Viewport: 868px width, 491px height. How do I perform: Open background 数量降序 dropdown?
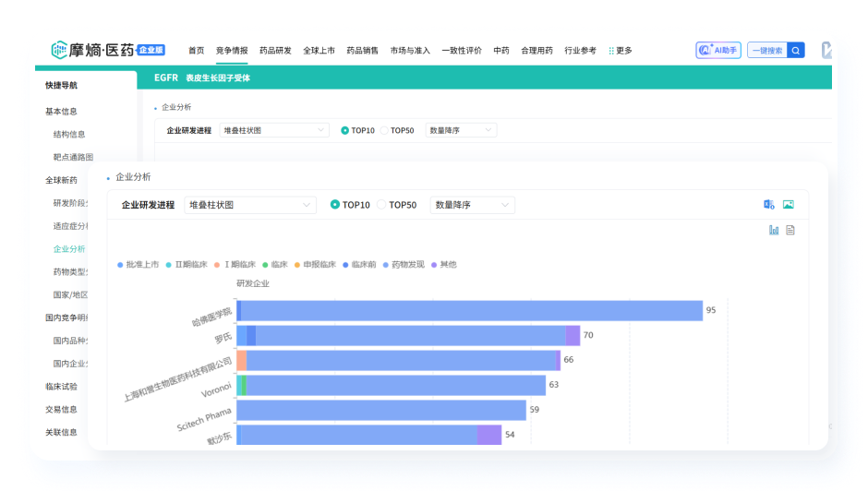coord(461,130)
